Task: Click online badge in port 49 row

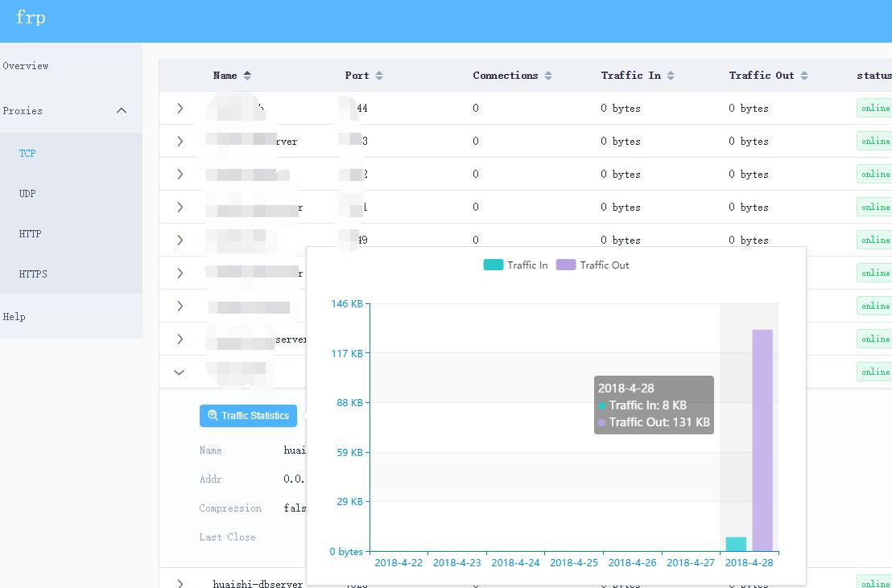Action: tap(875, 240)
